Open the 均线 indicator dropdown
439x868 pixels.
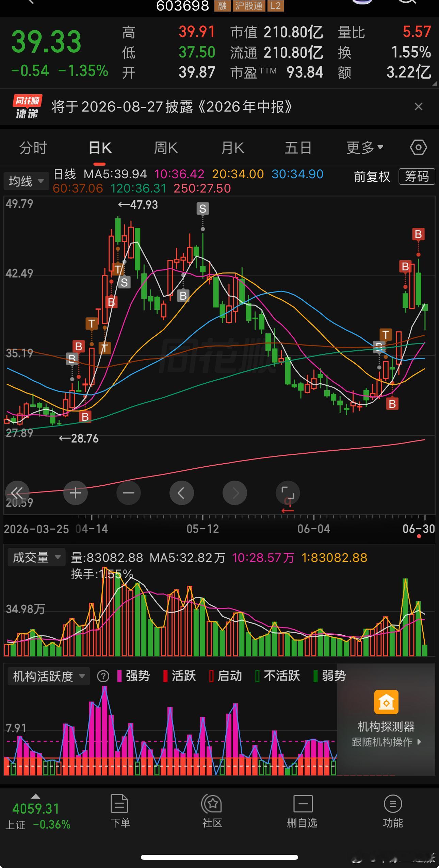[x=26, y=181]
